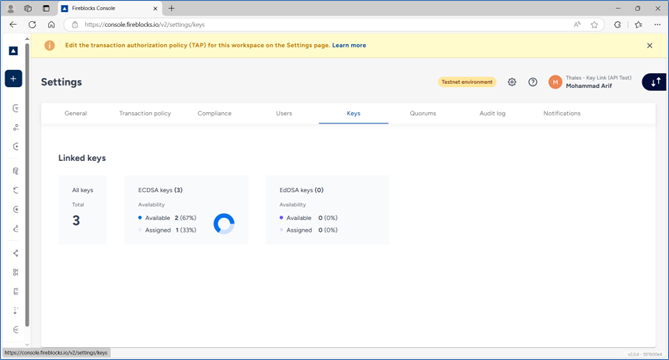This screenshot has height=360, width=669.
Task: Reload the page with refresh icon
Action: [32, 25]
